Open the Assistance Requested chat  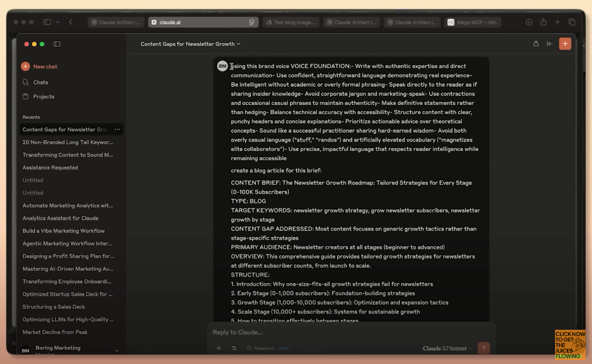[x=50, y=168]
